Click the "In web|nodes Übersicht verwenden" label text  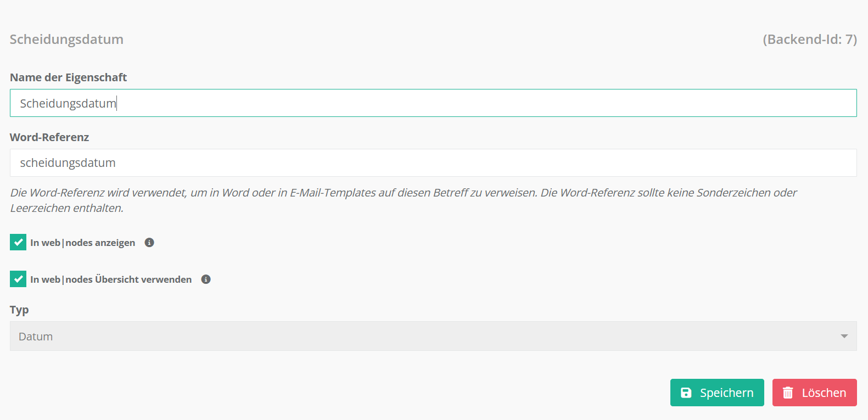coord(111,279)
